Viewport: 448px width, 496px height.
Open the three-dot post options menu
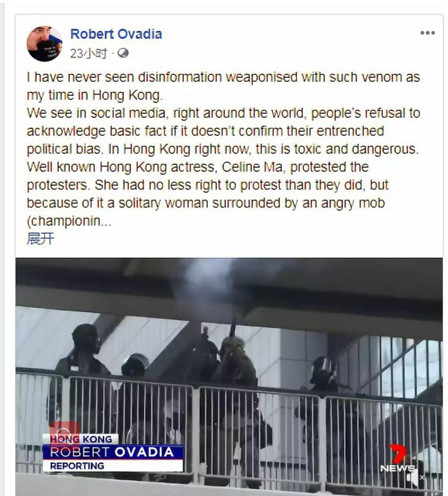[x=428, y=33]
